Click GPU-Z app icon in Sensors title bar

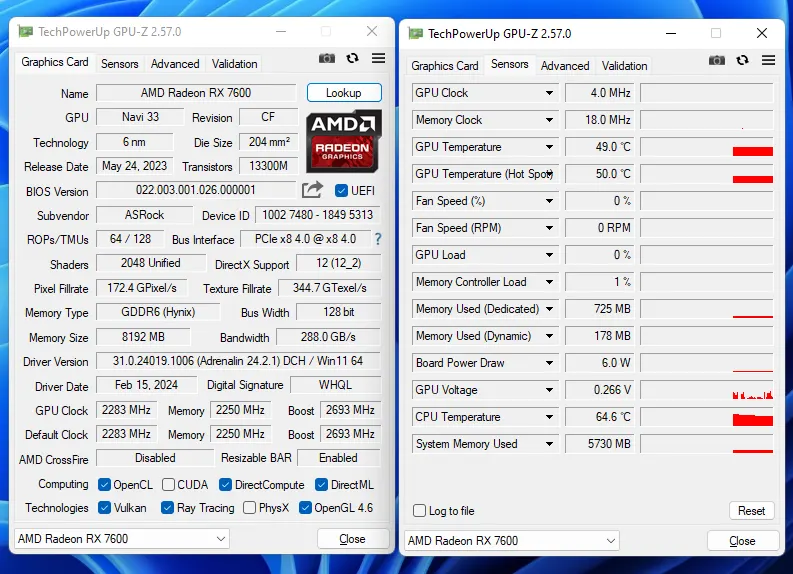[415, 33]
